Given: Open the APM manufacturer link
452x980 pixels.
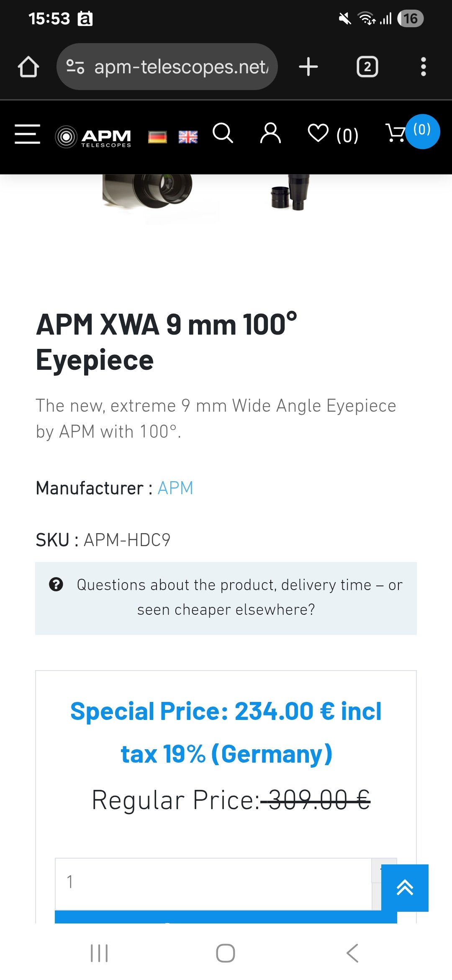Looking at the screenshot, I should click(175, 488).
